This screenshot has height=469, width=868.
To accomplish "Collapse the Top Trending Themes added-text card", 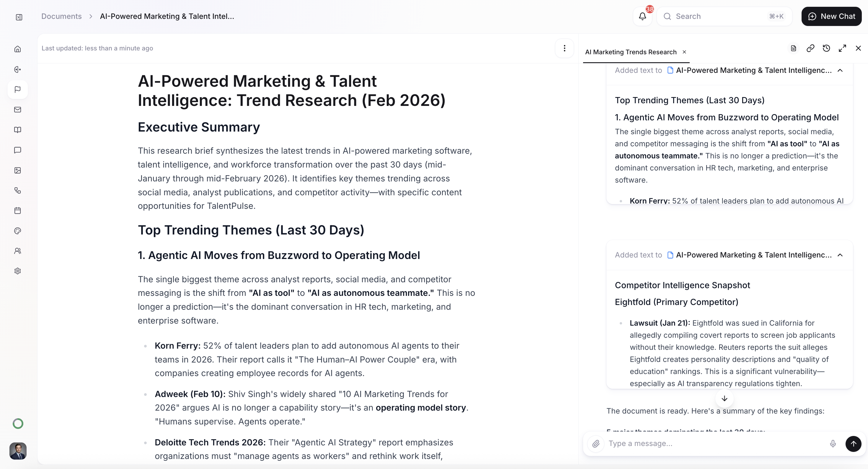I will click(840, 70).
